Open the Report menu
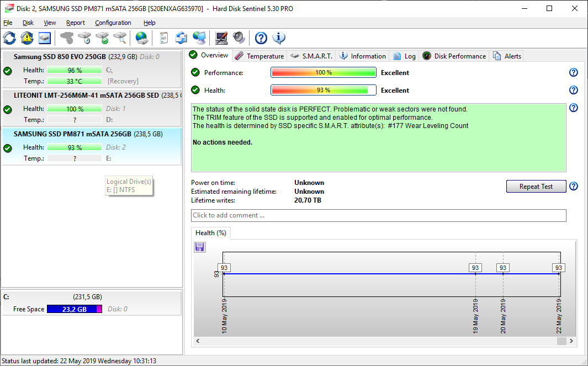This screenshot has height=366, width=588. [x=76, y=23]
